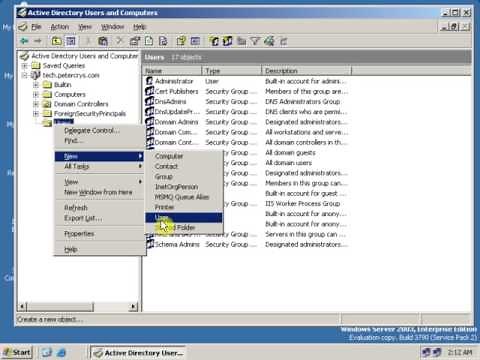This screenshot has width=480, height=360.
Task: Click the Filter funnel toolbar icon
Action: point(255,41)
